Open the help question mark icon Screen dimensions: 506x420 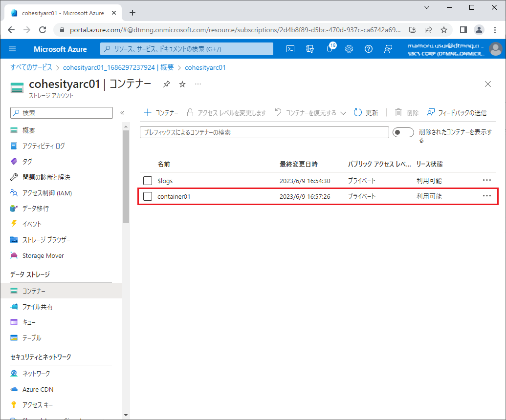(x=369, y=49)
